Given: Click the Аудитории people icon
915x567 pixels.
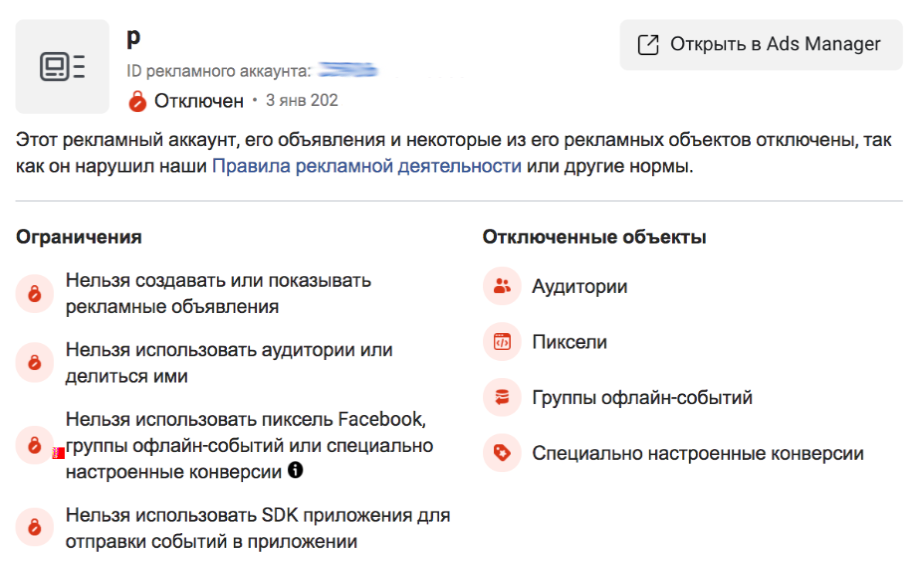Looking at the screenshot, I should 502,287.
